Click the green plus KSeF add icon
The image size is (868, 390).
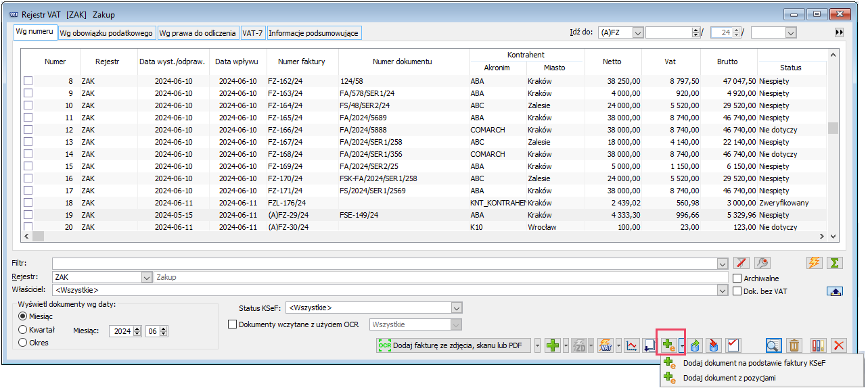click(x=668, y=345)
